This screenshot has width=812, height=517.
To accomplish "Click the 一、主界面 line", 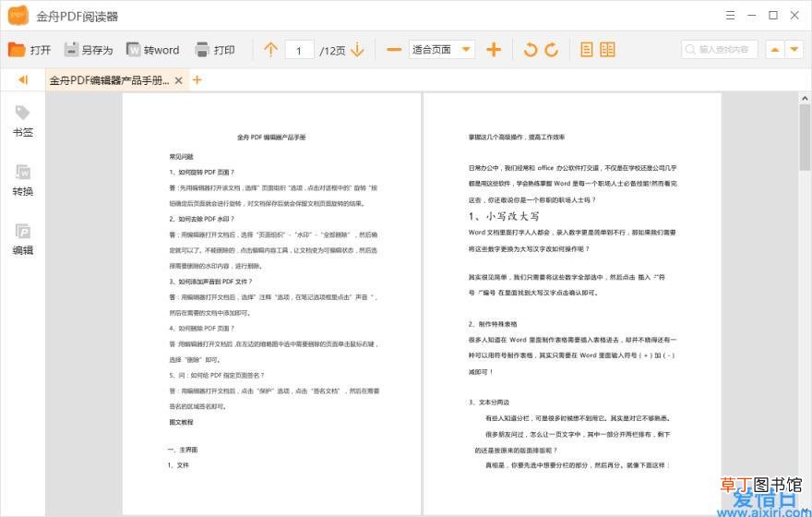I will point(183,450).
